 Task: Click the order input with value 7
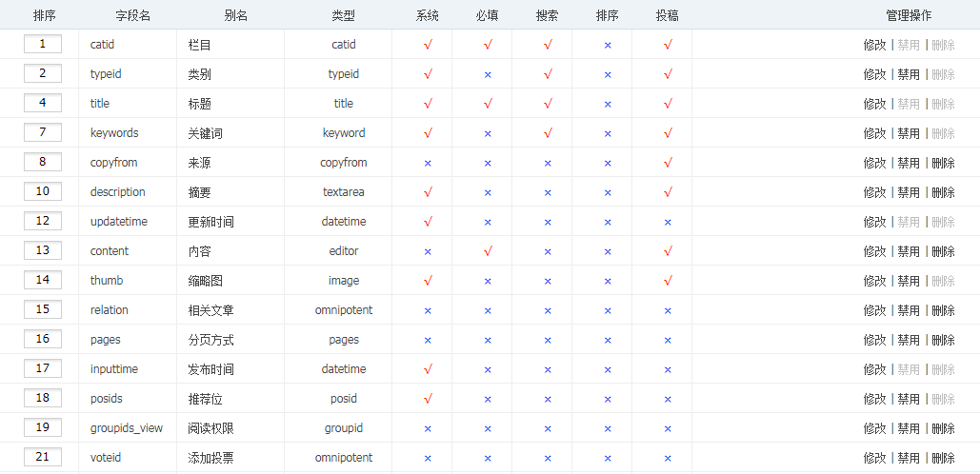pos(43,132)
